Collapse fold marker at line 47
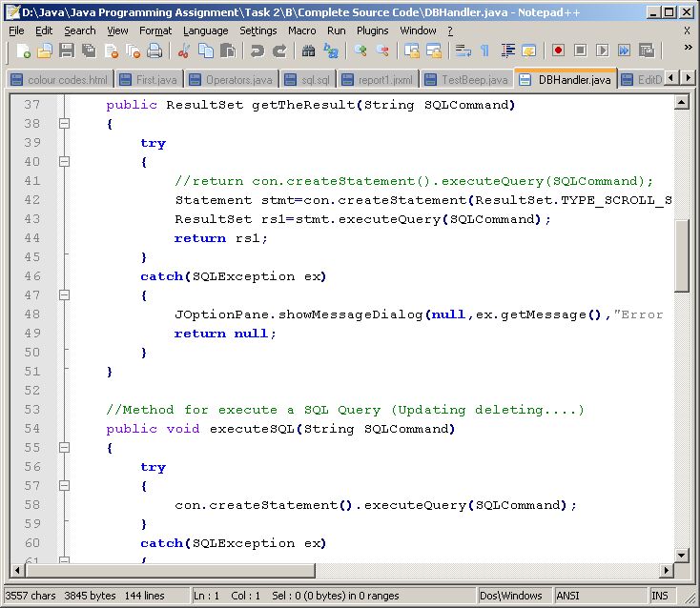Screen dimensions: 700x608 click(65, 294)
